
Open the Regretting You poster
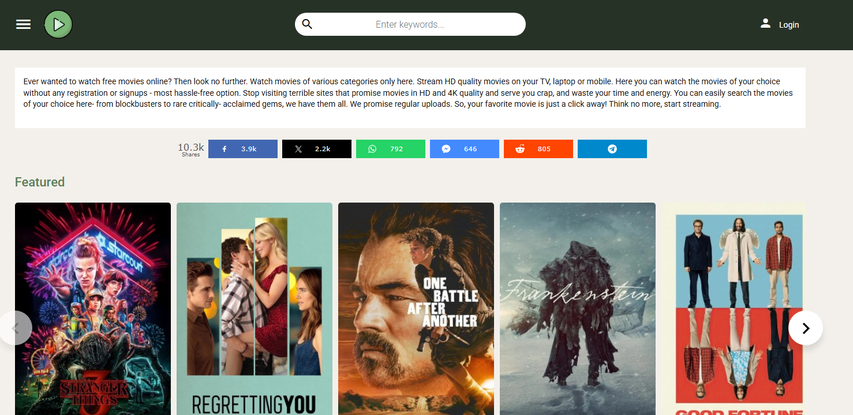[x=255, y=309]
